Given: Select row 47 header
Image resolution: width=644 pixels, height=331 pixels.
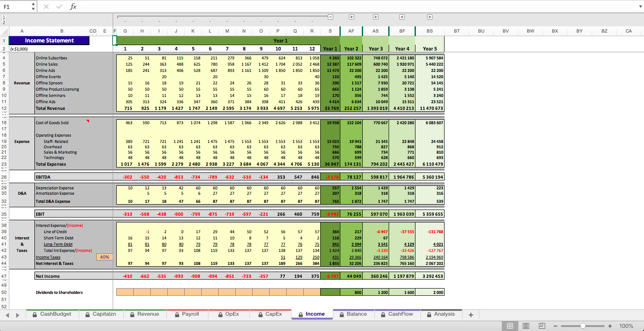Looking at the screenshot, I should 4,277.
